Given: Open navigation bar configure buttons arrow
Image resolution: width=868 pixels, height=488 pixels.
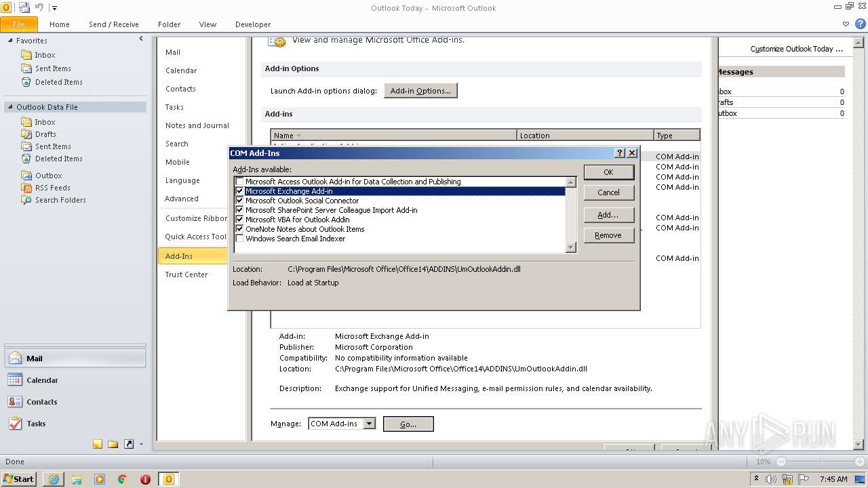Looking at the screenshot, I should tap(141, 445).
